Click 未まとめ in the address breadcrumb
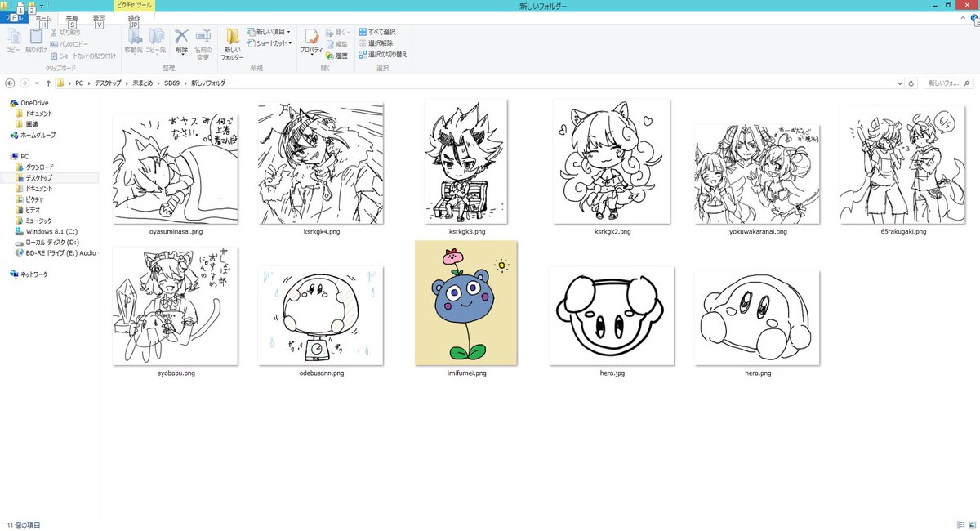The width and height of the screenshot is (980, 531). pyautogui.click(x=143, y=83)
